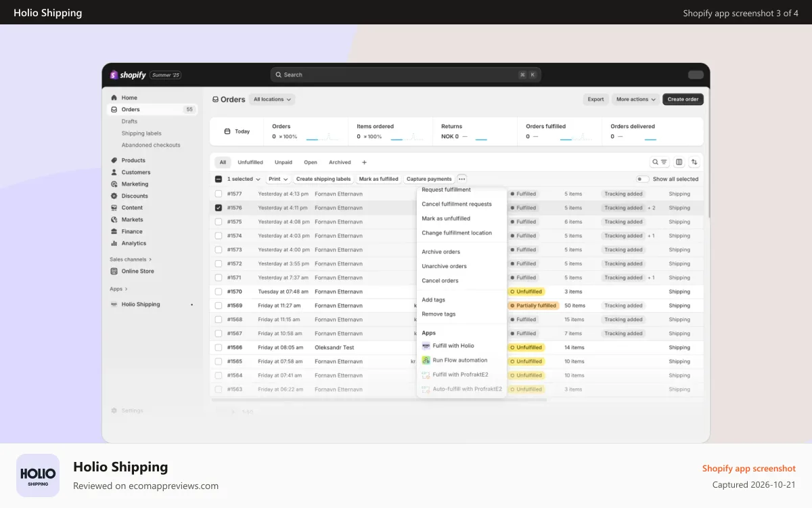Click the Partially fulfilled status badge

coord(534,305)
